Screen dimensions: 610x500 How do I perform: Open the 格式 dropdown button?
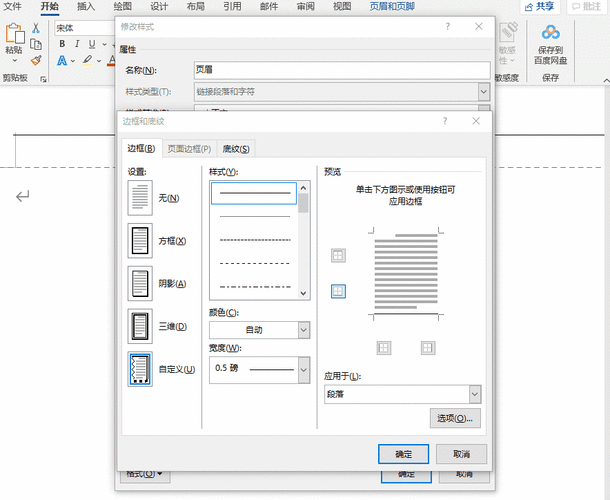coord(145,475)
